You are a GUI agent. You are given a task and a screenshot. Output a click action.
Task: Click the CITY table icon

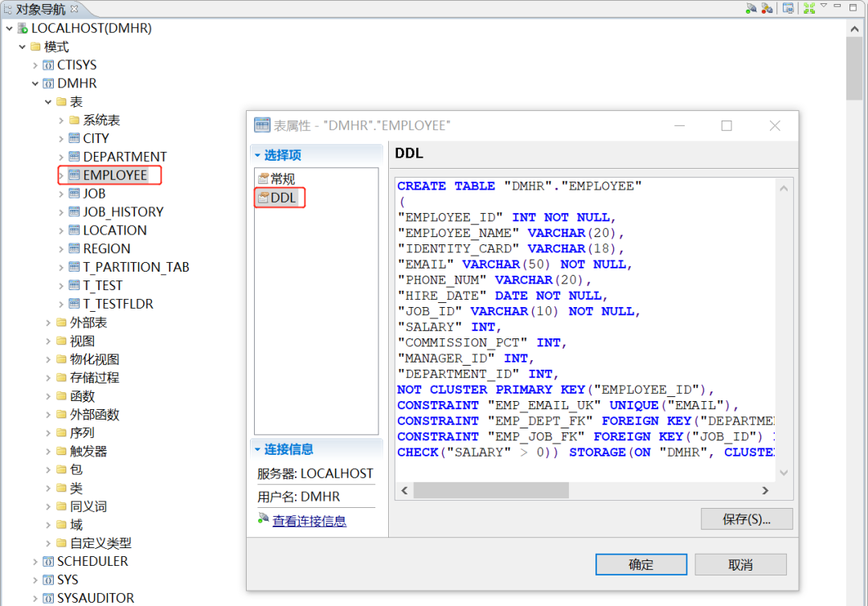[74, 137]
